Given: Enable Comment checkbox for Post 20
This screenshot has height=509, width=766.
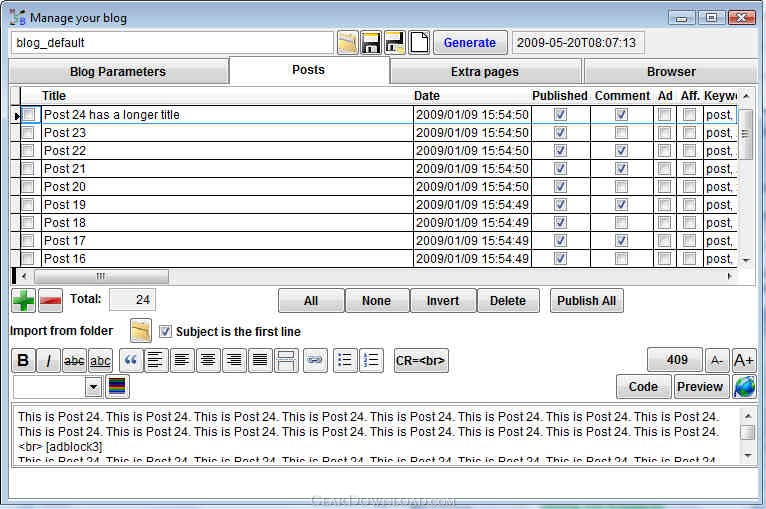Looking at the screenshot, I should (621, 187).
